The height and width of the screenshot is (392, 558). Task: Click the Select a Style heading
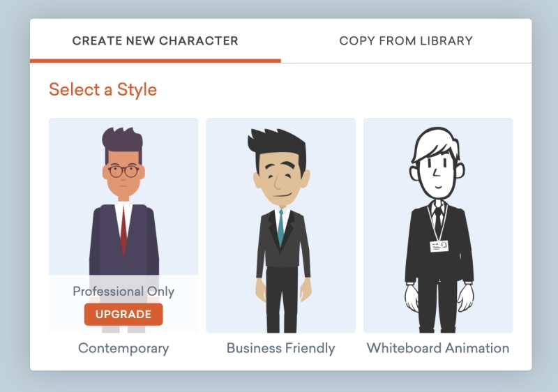click(103, 89)
